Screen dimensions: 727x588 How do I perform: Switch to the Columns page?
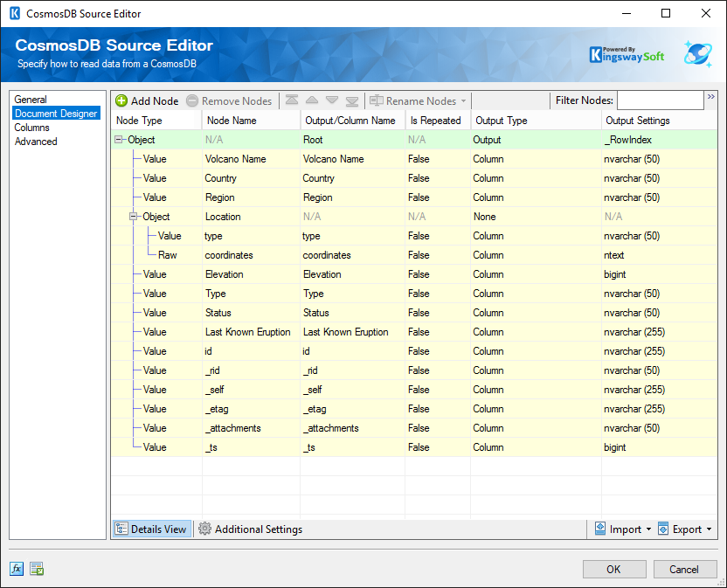pos(31,127)
